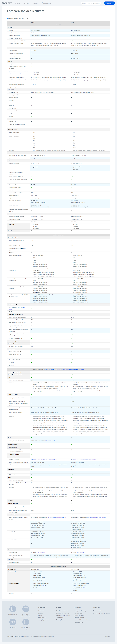Open Revues de presse footer link
This screenshot has width=117, height=644.
click(x=79, y=615)
